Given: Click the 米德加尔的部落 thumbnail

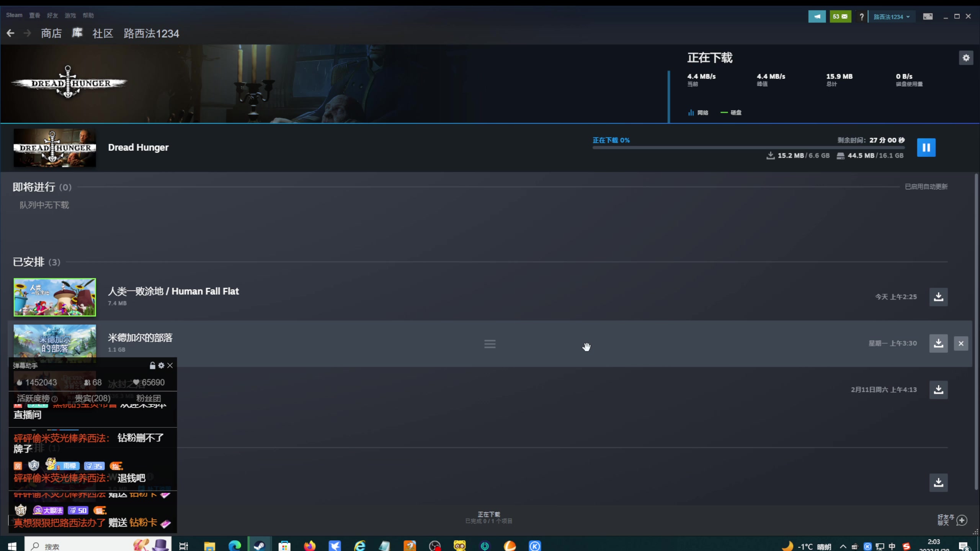Looking at the screenshot, I should (x=55, y=342).
